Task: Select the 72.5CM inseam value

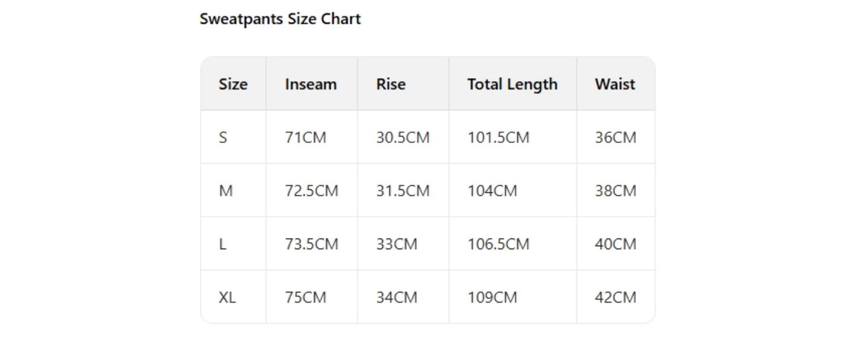Action: coord(311,191)
